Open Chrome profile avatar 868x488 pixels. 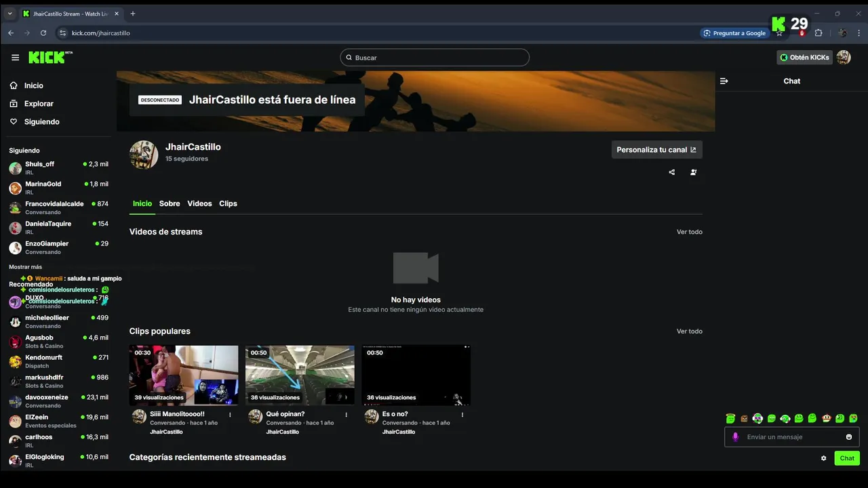click(x=842, y=33)
